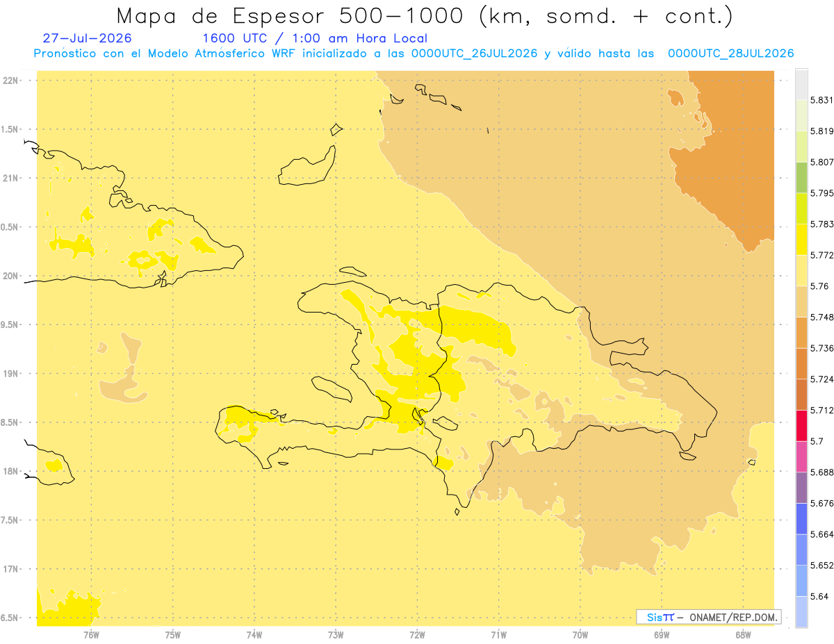Click the 73W longitude label
The height and width of the screenshot is (644, 834).
(336, 634)
